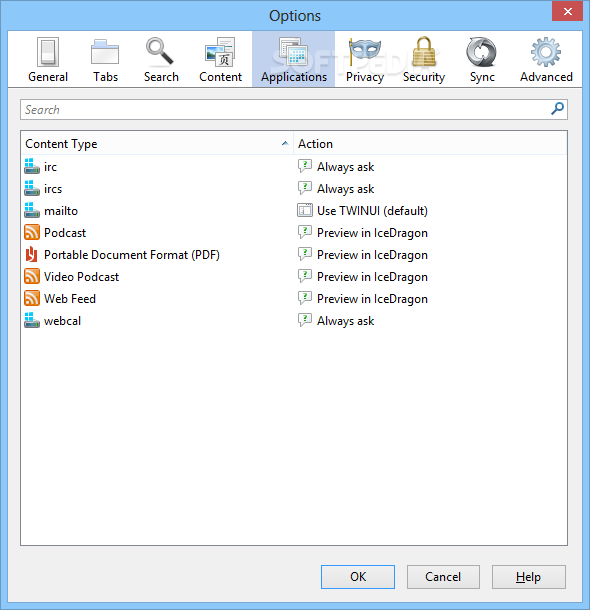Click the Always ask icon for webcal
Screen dimensions: 590x610
pyautogui.click(x=305, y=320)
